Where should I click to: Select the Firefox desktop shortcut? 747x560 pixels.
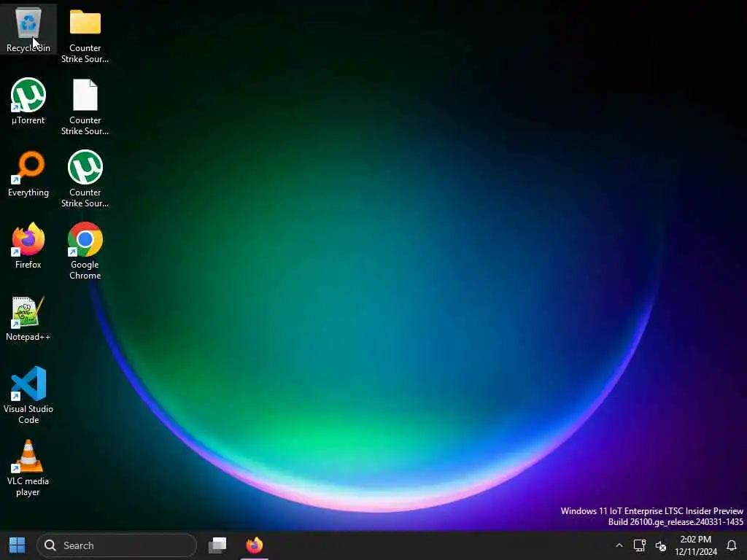(x=28, y=246)
